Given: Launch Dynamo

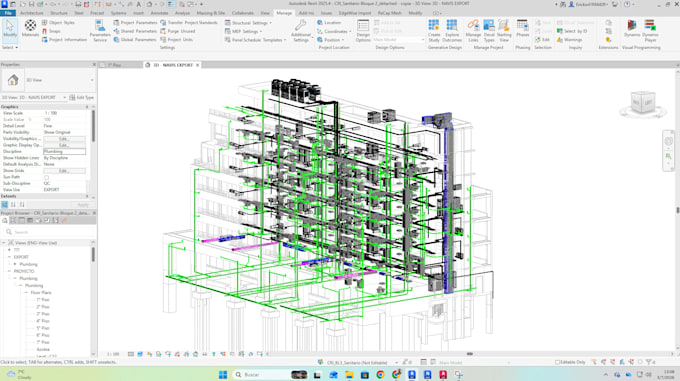Looking at the screenshot, I should click(632, 29).
